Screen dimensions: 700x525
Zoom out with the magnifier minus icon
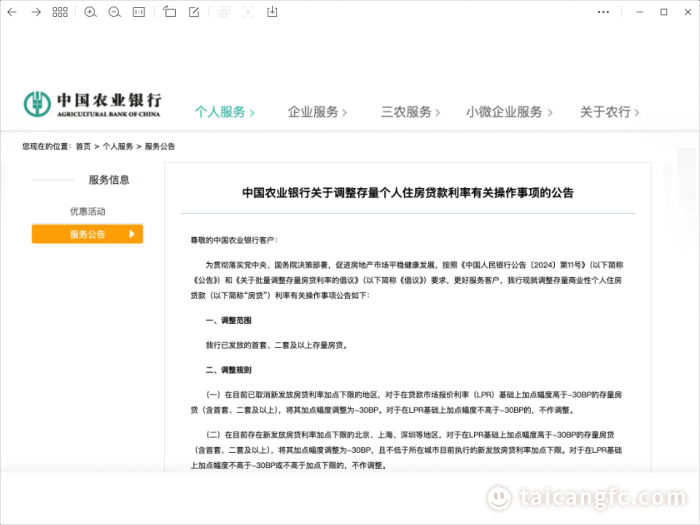point(115,12)
